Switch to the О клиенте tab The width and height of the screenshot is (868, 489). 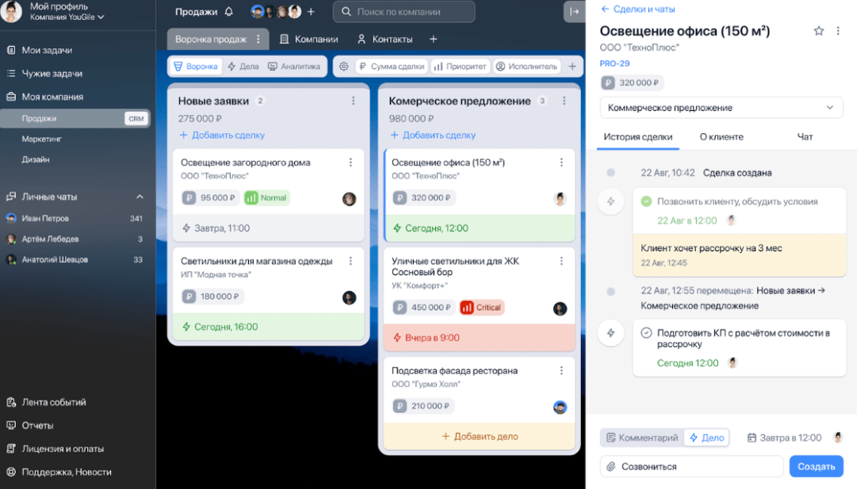(x=721, y=136)
